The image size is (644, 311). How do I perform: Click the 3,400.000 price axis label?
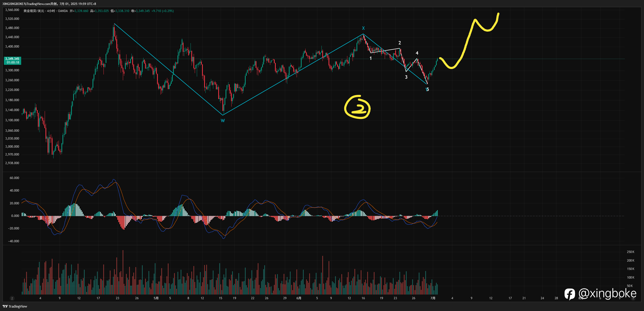click(x=12, y=47)
